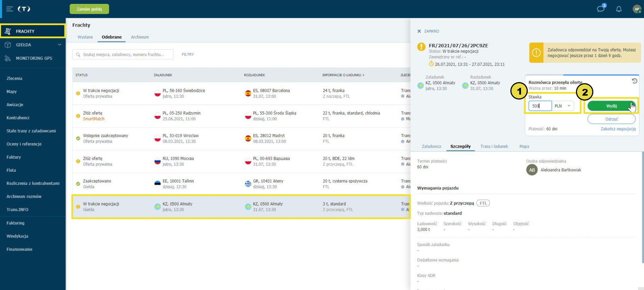
Task: Open Zlecenia in the sidebar
Action: coord(14,78)
